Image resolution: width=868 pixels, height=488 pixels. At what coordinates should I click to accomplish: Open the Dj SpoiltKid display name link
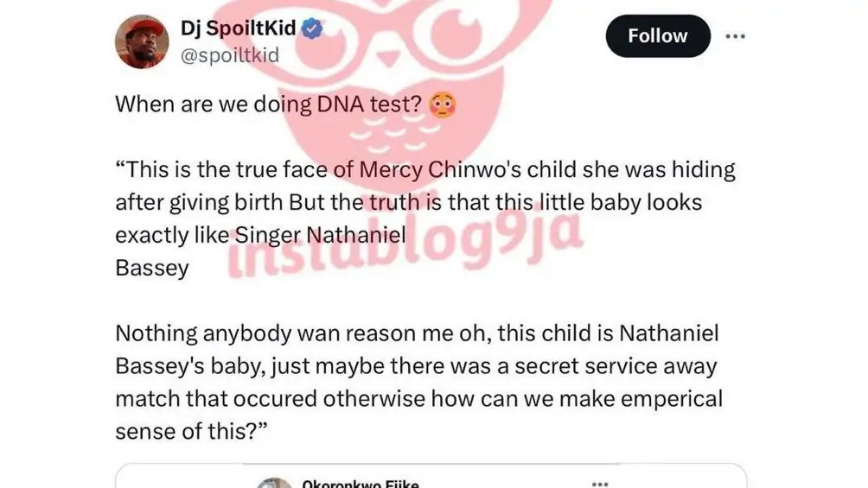click(x=238, y=30)
